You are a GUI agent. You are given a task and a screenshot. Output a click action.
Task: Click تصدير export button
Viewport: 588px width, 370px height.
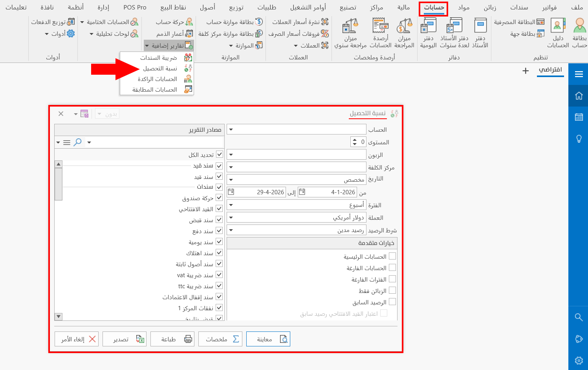point(125,339)
